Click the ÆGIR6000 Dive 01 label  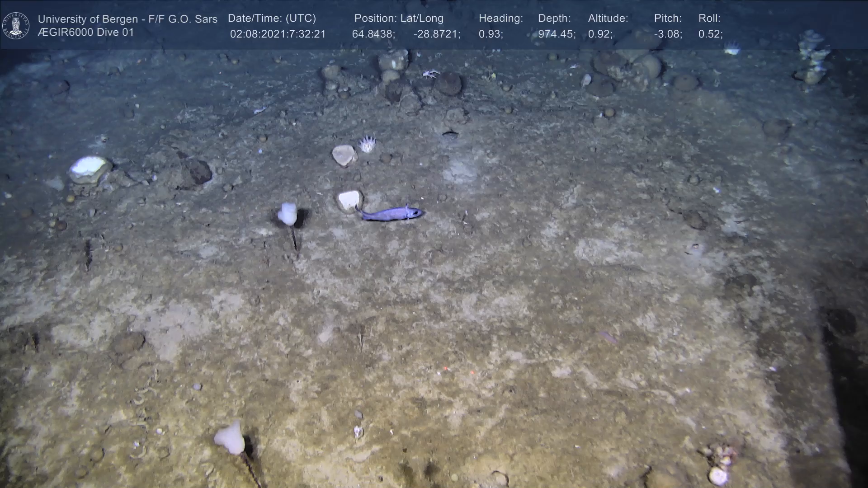[x=86, y=33]
